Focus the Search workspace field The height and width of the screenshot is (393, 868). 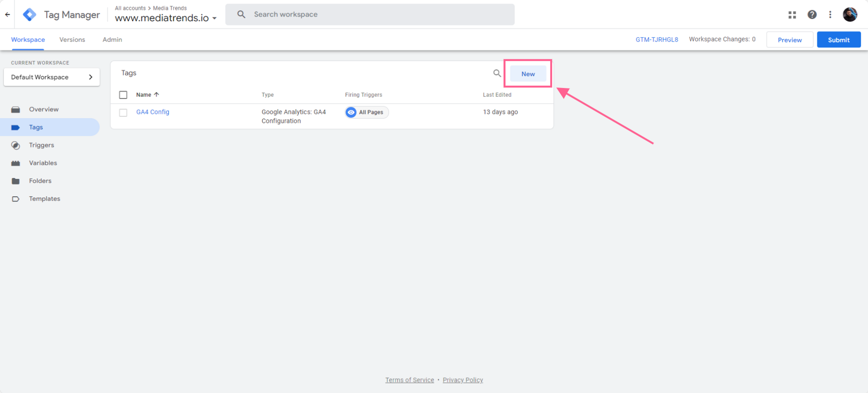coord(370,14)
